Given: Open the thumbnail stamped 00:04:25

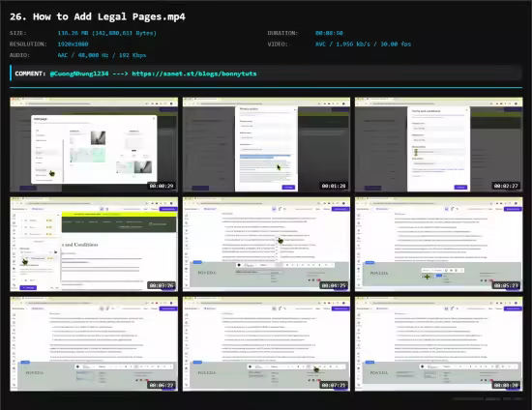Looking at the screenshot, I should (x=266, y=245).
